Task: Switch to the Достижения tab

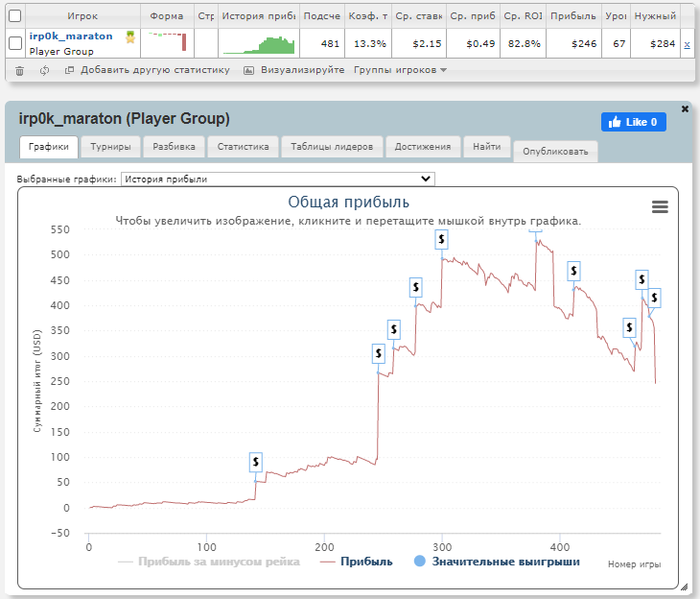Action: pos(422,147)
